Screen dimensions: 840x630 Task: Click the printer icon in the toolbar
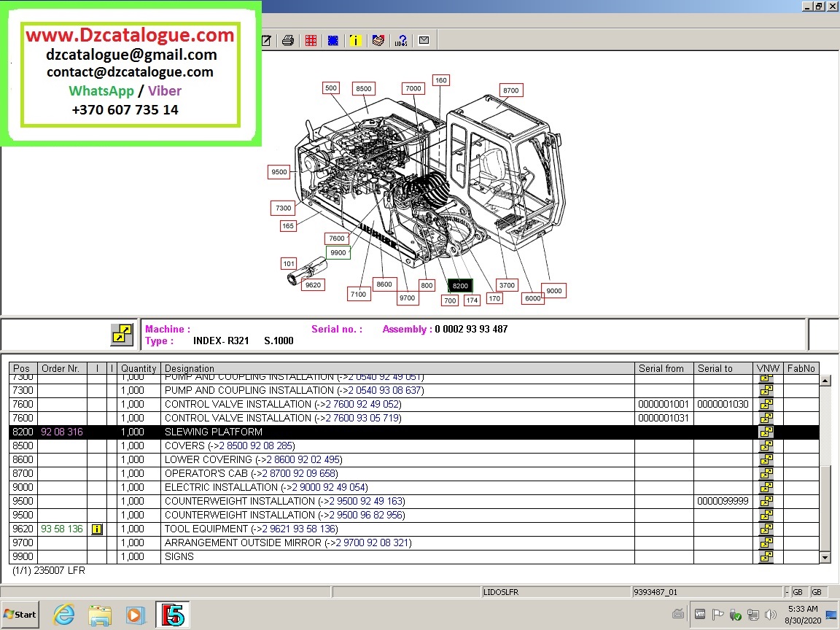tap(288, 41)
